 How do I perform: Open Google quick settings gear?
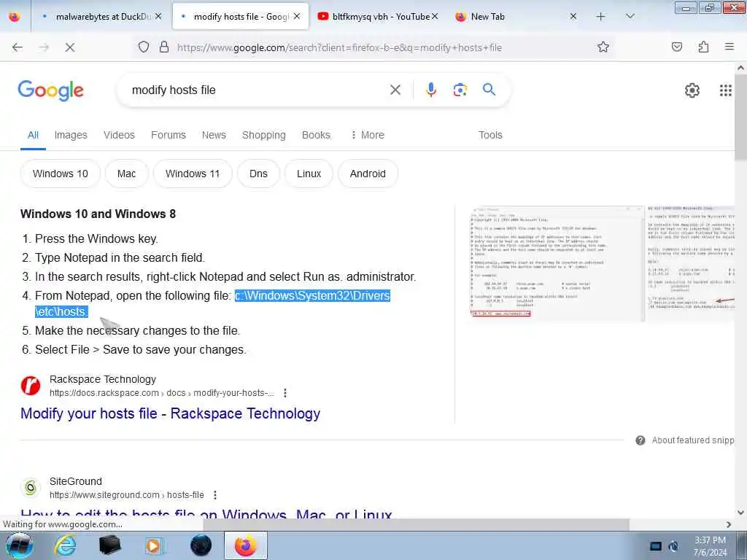[x=692, y=90]
